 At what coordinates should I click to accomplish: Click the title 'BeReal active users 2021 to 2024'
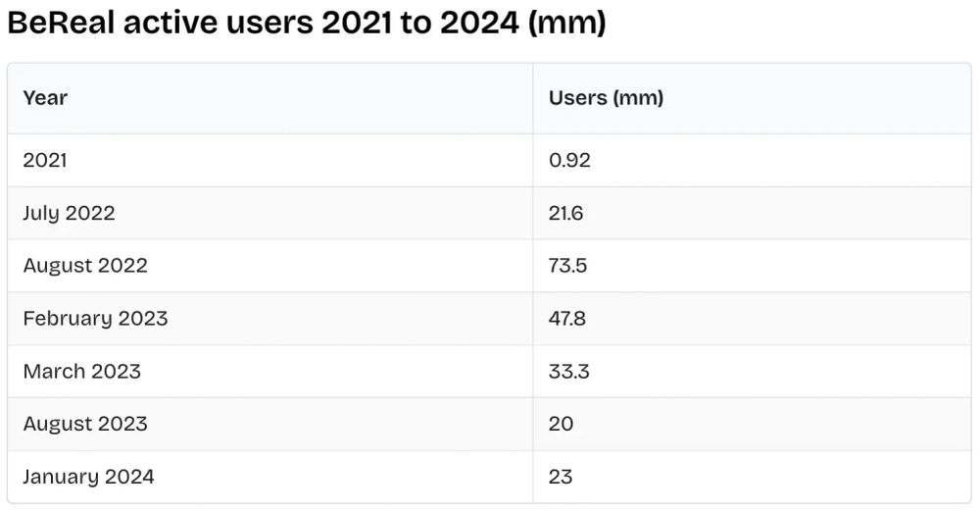[x=306, y=24]
